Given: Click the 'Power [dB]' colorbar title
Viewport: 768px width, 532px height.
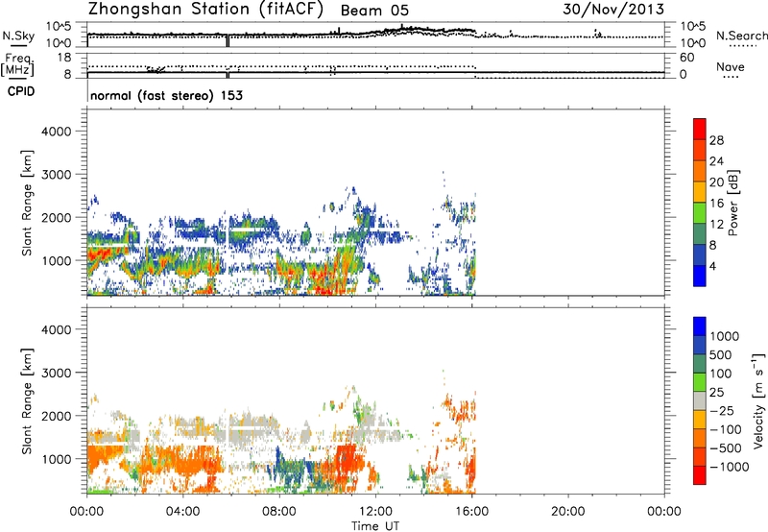Looking at the screenshot, I should [733, 203].
